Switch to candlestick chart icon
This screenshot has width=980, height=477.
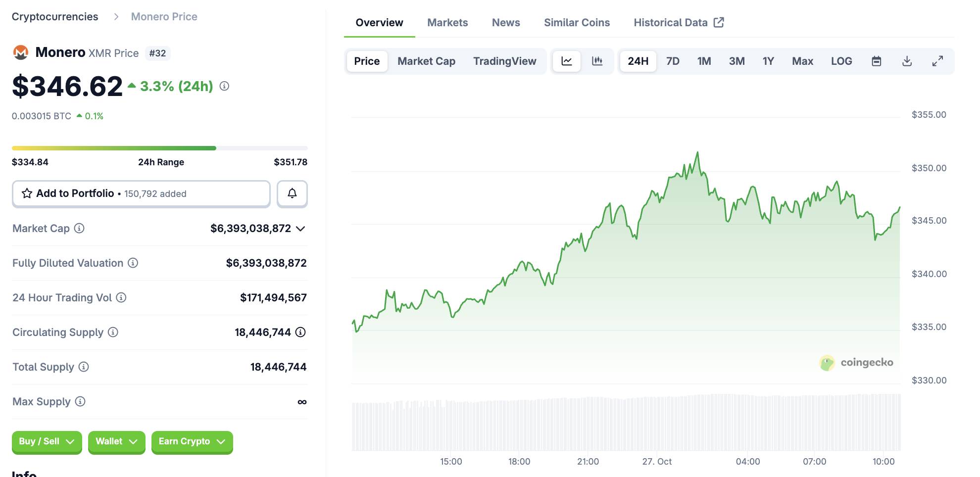597,61
